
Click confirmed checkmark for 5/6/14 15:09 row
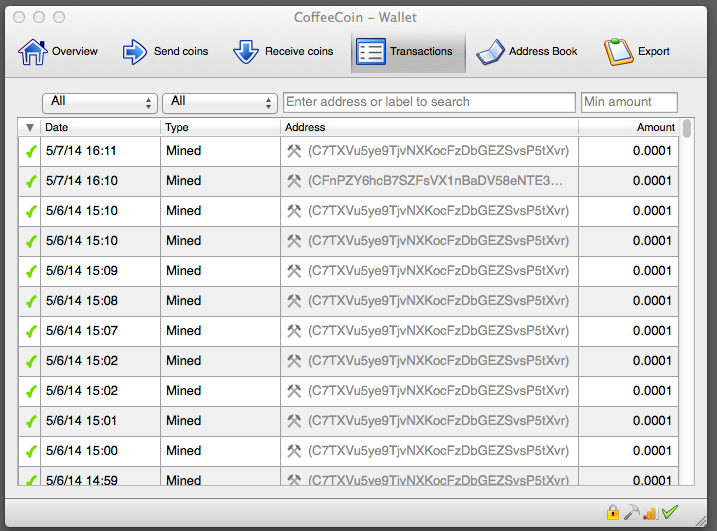(x=31, y=271)
